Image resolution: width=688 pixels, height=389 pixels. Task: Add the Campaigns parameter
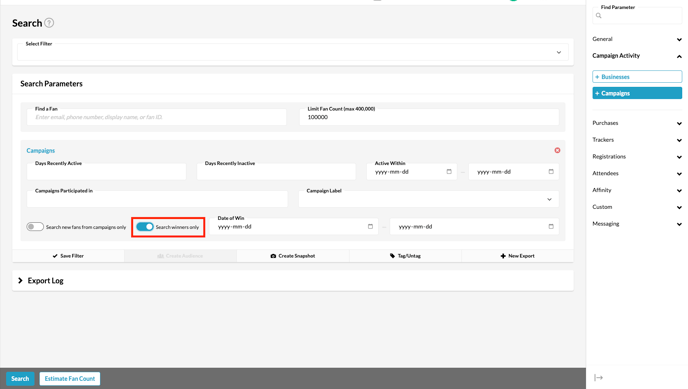click(637, 93)
